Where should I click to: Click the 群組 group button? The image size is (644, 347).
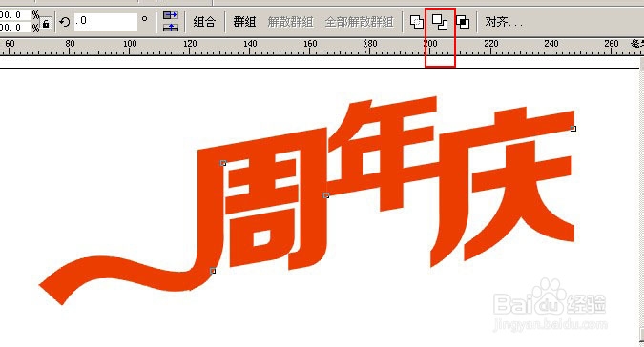click(x=244, y=22)
